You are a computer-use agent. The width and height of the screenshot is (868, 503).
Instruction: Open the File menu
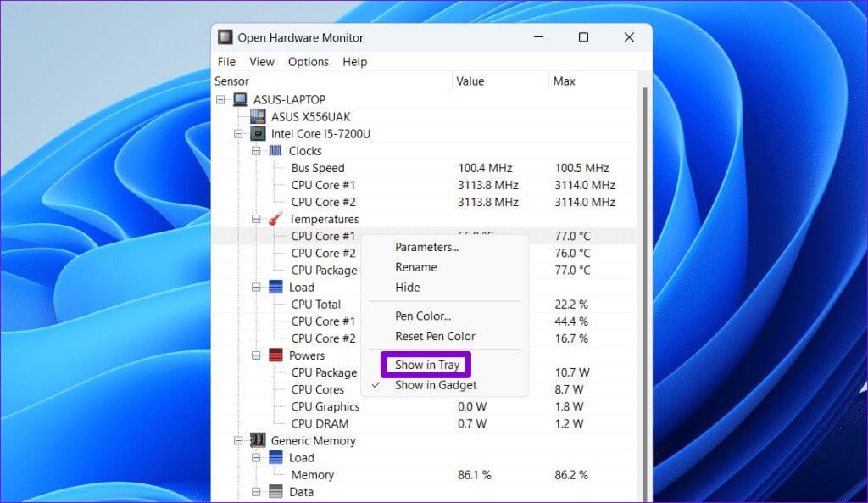point(226,61)
